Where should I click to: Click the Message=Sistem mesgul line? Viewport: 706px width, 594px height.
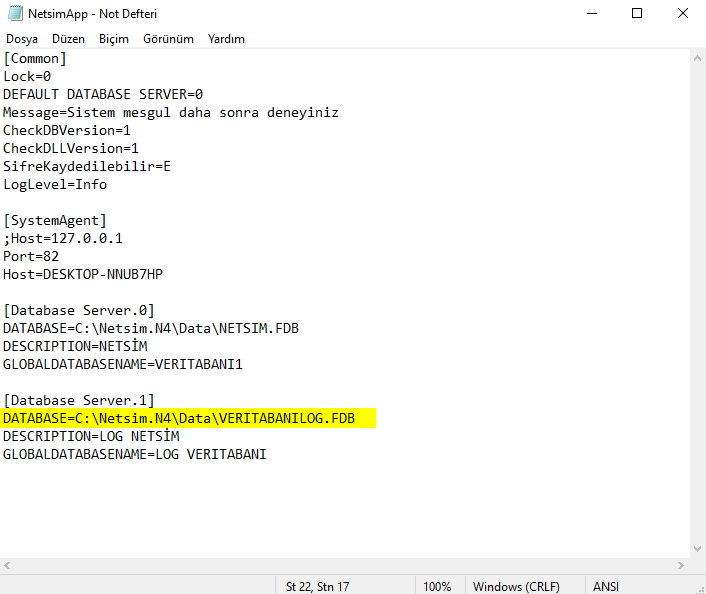(x=171, y=113)
